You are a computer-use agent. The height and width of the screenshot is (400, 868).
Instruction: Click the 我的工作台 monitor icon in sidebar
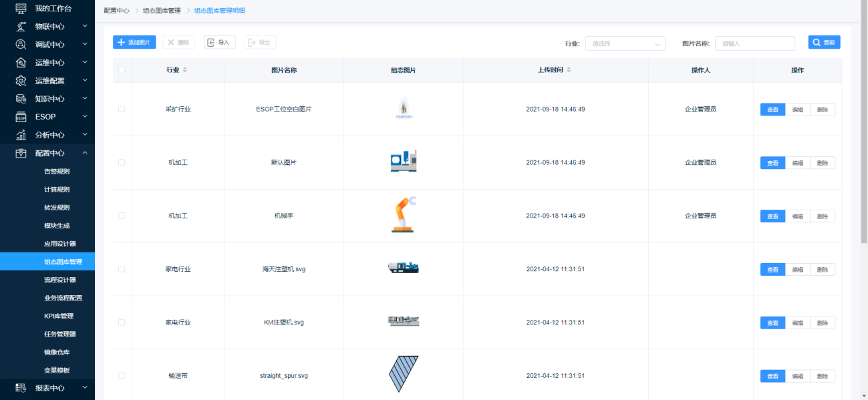21,9
